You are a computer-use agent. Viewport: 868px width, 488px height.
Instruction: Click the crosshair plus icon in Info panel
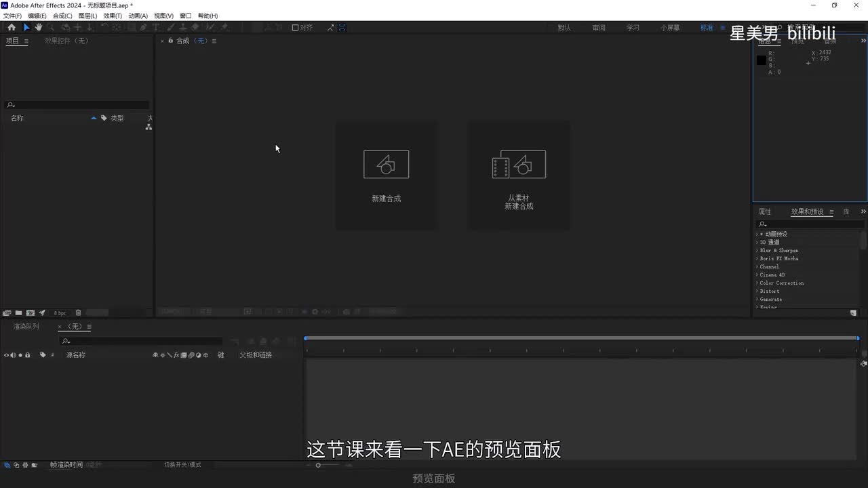point(808,63)
